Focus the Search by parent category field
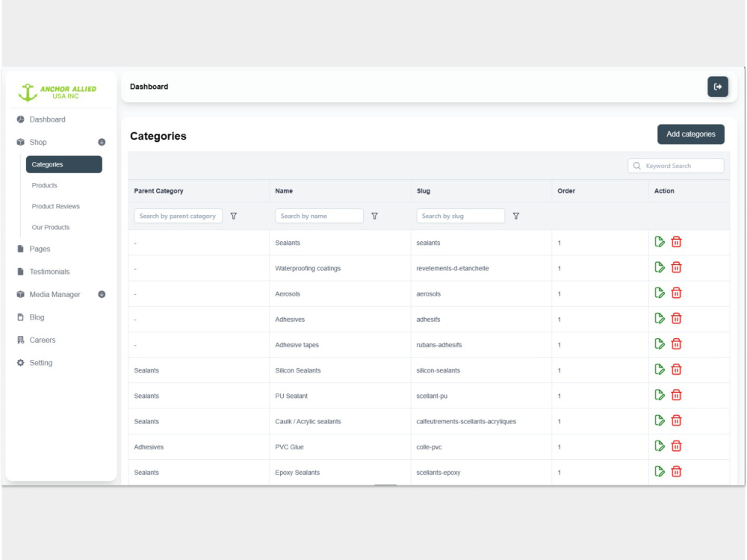This screenshot has height=560, width=747. (179, 217)
